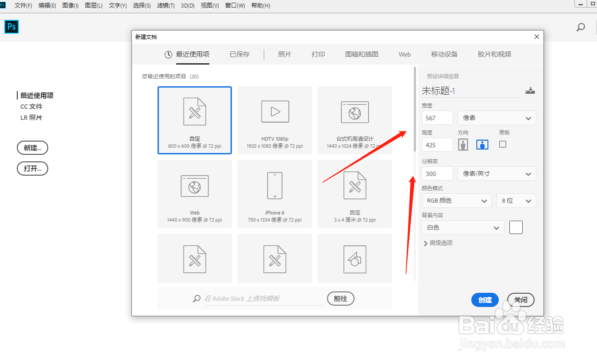Open the RGB 颜色 color mode dropdown
The image size is (597, 364).
(456, 200)
